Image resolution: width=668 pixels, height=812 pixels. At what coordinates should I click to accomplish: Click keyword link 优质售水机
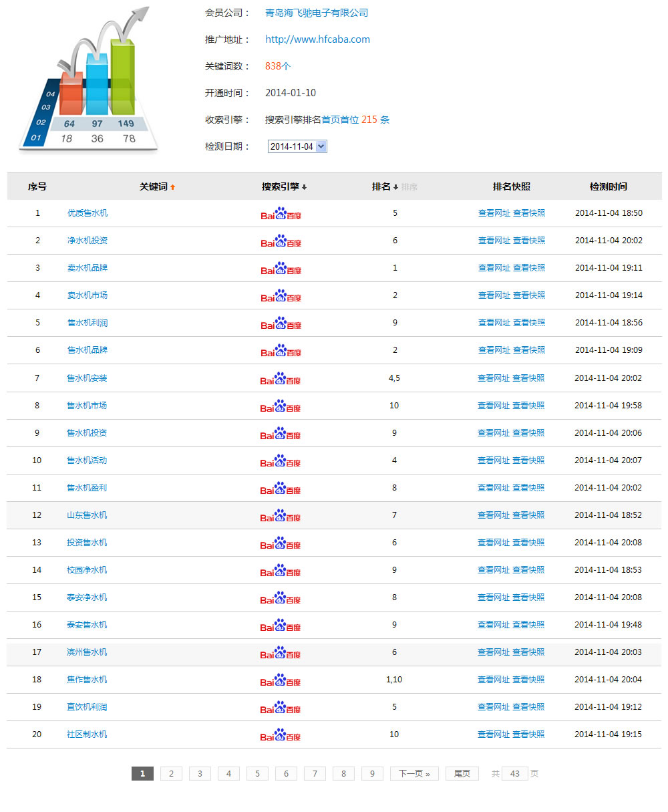point(88,213)
